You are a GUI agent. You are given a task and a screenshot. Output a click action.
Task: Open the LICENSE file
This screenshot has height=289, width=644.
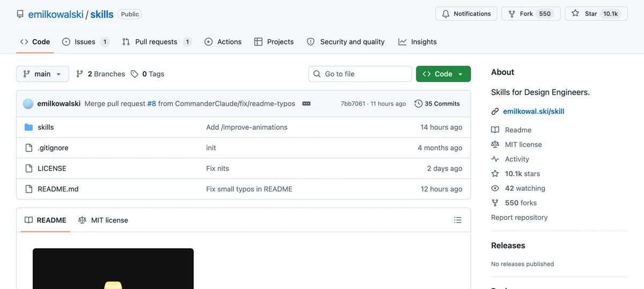[x=52, y=168]
